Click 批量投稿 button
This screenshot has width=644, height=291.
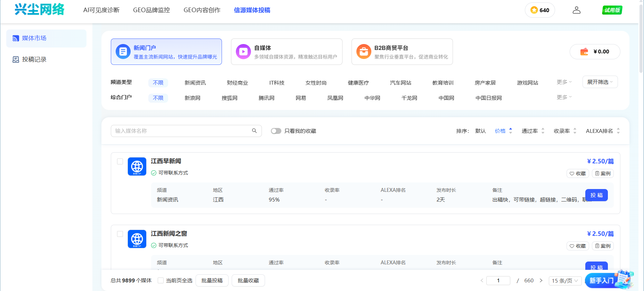(212, 280)
